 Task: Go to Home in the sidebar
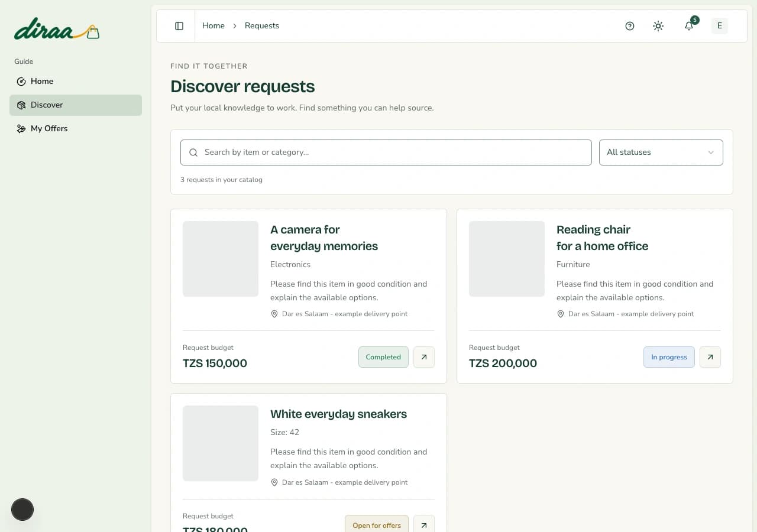tap(76, 82)
